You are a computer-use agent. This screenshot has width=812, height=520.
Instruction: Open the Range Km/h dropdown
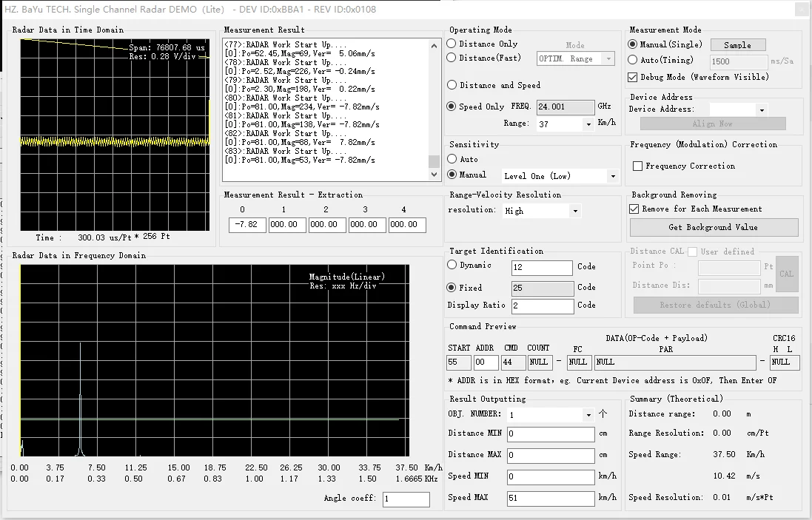tap(589, 124)
